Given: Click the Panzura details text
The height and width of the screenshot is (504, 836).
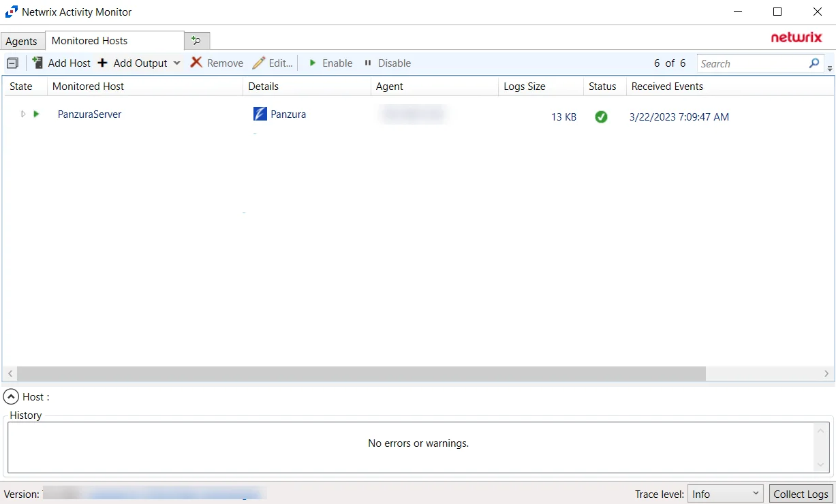Looking at the screenshot, I should click(288, 114).
